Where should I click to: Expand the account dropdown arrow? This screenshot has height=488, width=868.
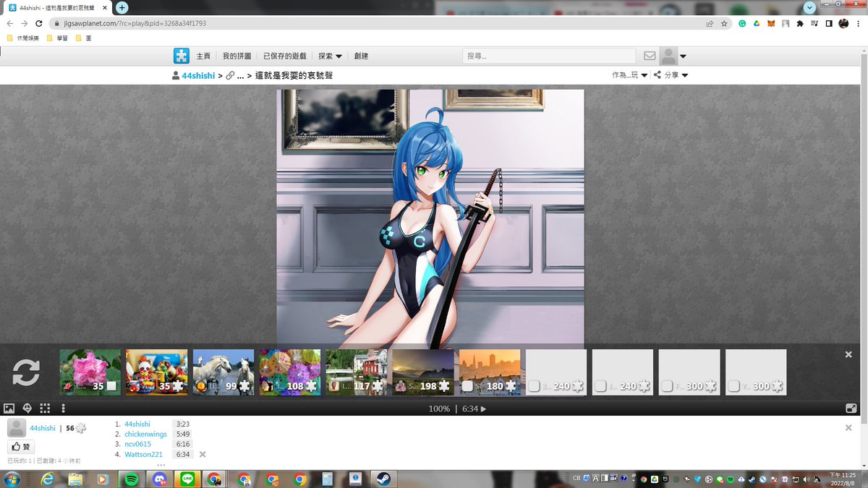point(683,56)
